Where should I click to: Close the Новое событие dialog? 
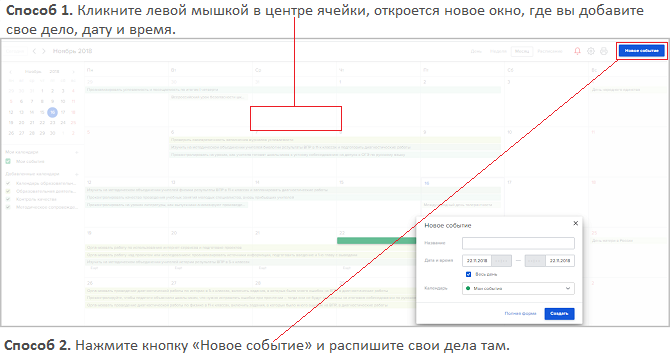click(x=576, y=223)
